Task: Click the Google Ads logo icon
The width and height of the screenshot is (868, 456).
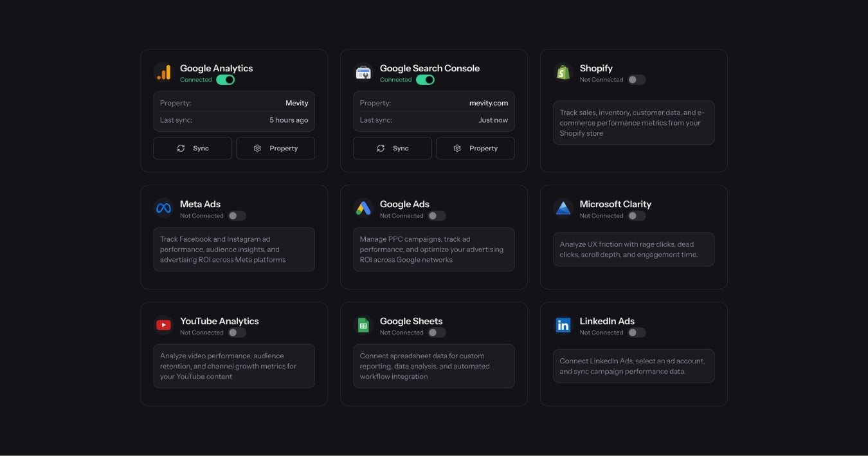Action: pos(363,208)
